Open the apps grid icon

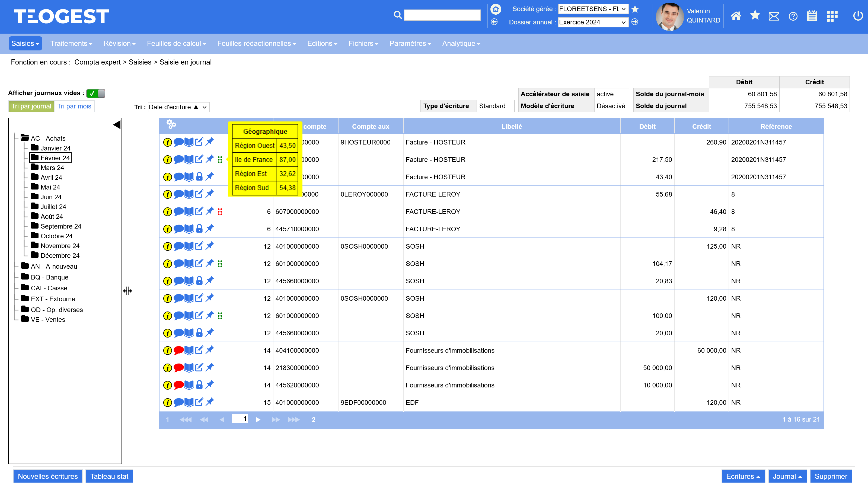[832, 16]
